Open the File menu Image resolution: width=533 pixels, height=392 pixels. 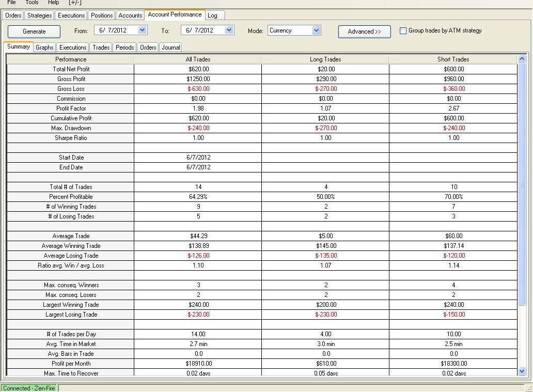(x=11, y=3)
